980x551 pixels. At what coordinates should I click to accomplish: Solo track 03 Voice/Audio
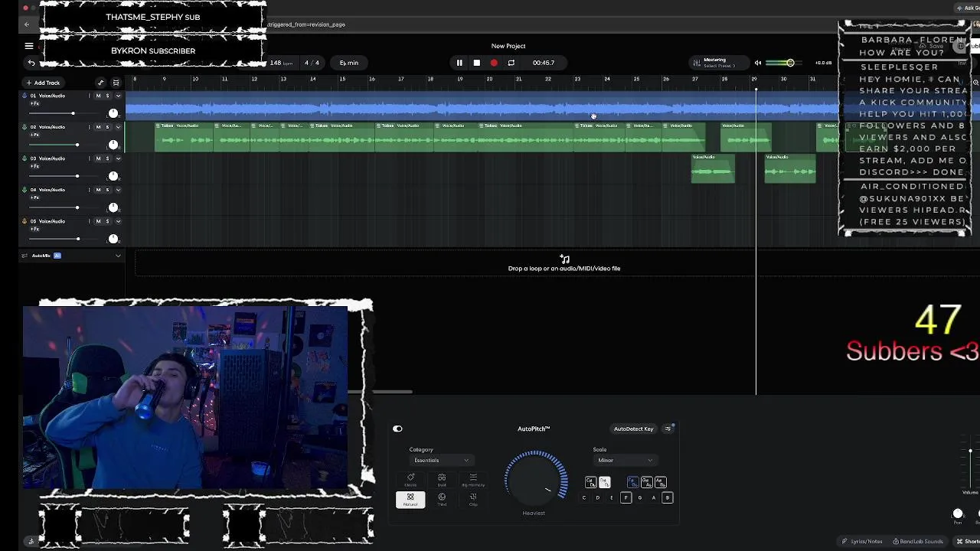[107, 158]
